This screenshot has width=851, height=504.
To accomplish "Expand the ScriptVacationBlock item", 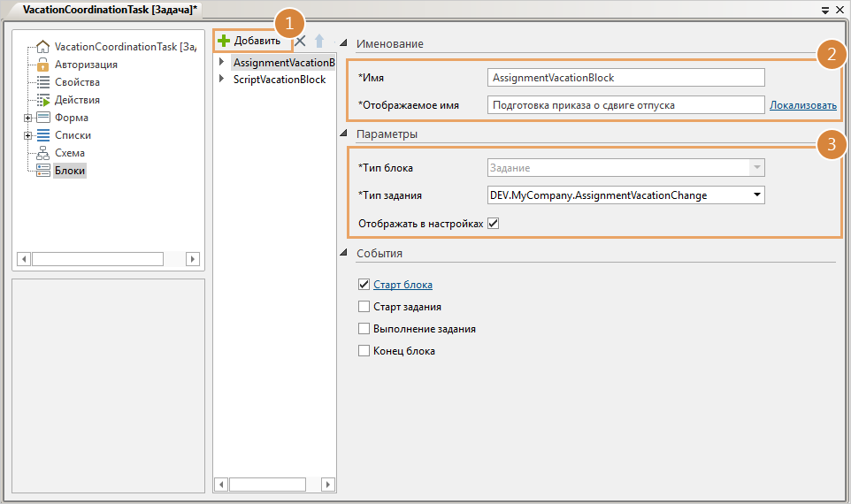I will pos(222,80).
